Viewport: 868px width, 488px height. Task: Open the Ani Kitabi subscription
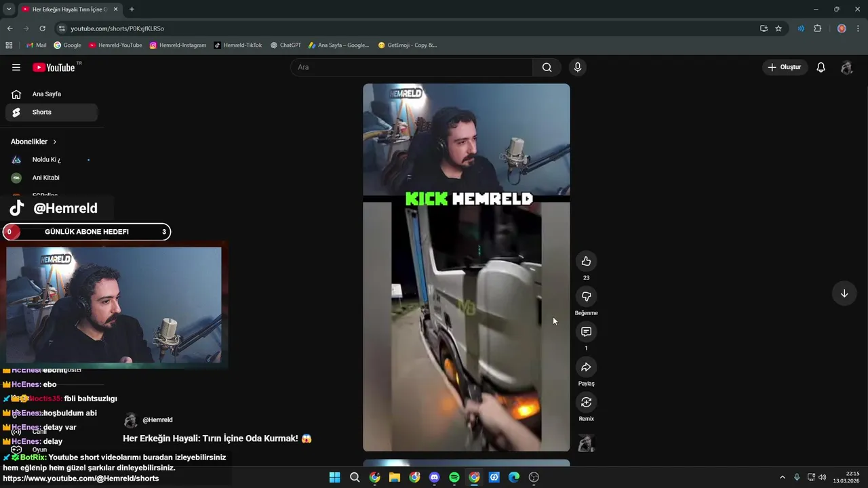point(52,178)
